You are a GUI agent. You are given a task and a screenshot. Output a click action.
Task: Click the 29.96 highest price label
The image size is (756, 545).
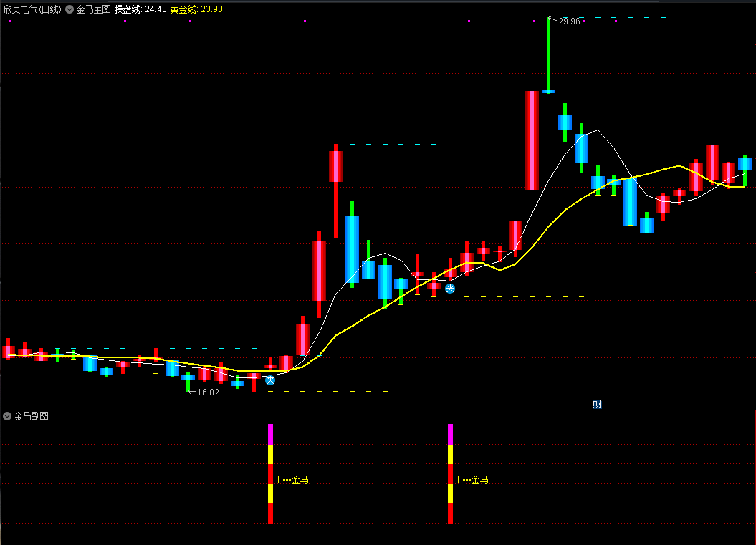click(569, 21)
